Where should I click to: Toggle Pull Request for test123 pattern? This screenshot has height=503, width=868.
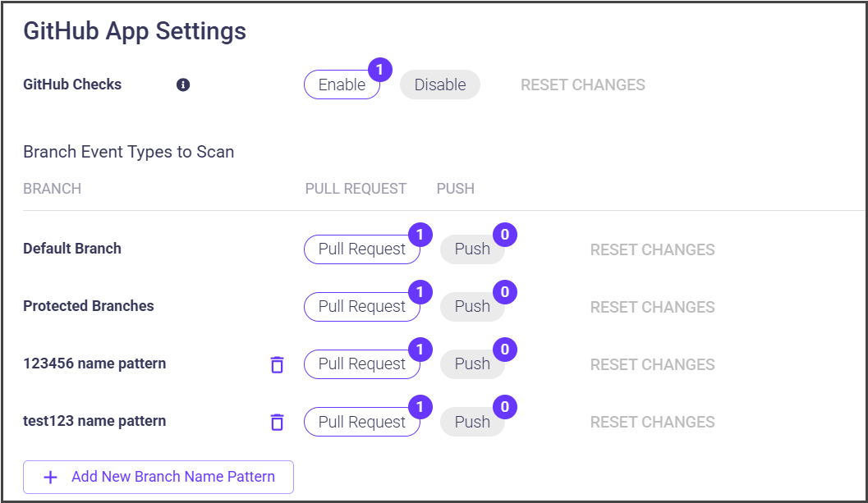361,422
